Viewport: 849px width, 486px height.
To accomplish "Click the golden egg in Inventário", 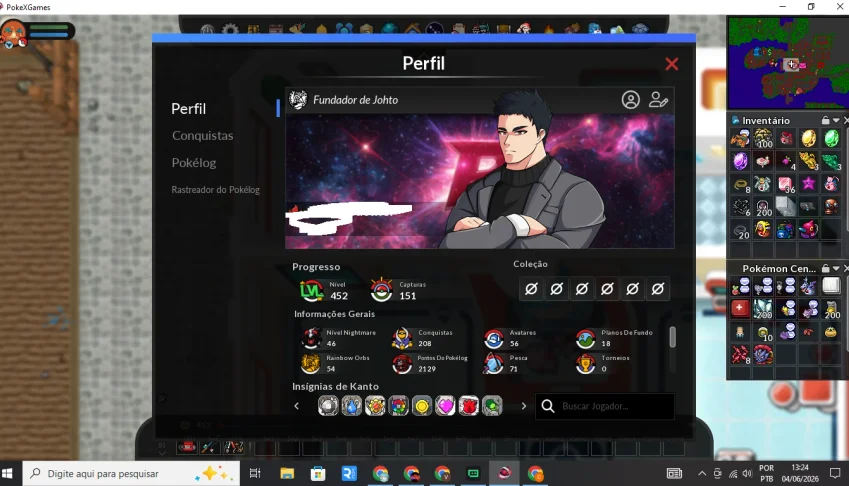I will tap(808, 139).
